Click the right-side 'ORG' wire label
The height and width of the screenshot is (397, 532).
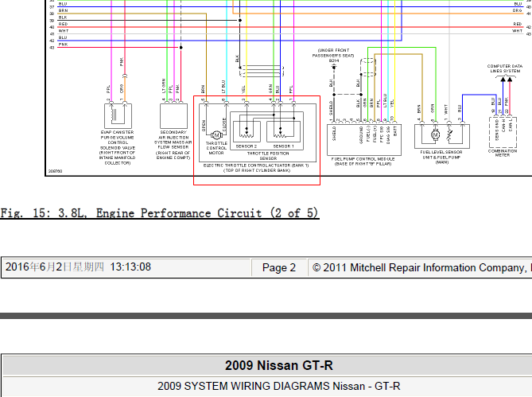517,10
